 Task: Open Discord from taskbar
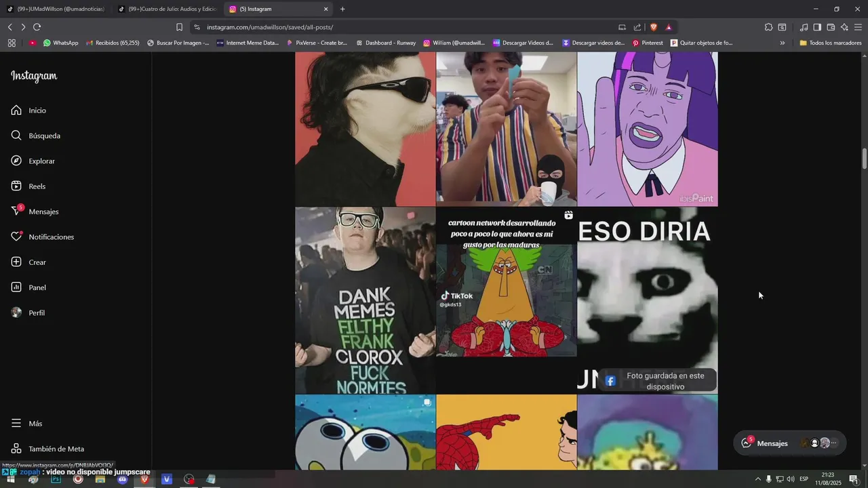122,479
